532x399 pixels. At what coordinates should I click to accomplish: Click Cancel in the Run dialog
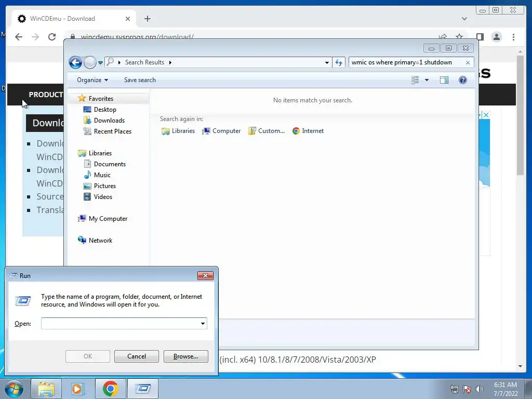[137, 356]
